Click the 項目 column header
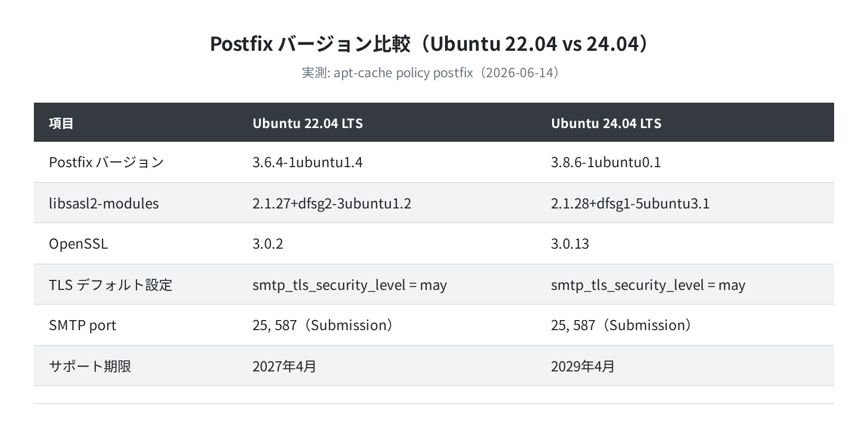The image size is (868, 437). pos(61,123)
